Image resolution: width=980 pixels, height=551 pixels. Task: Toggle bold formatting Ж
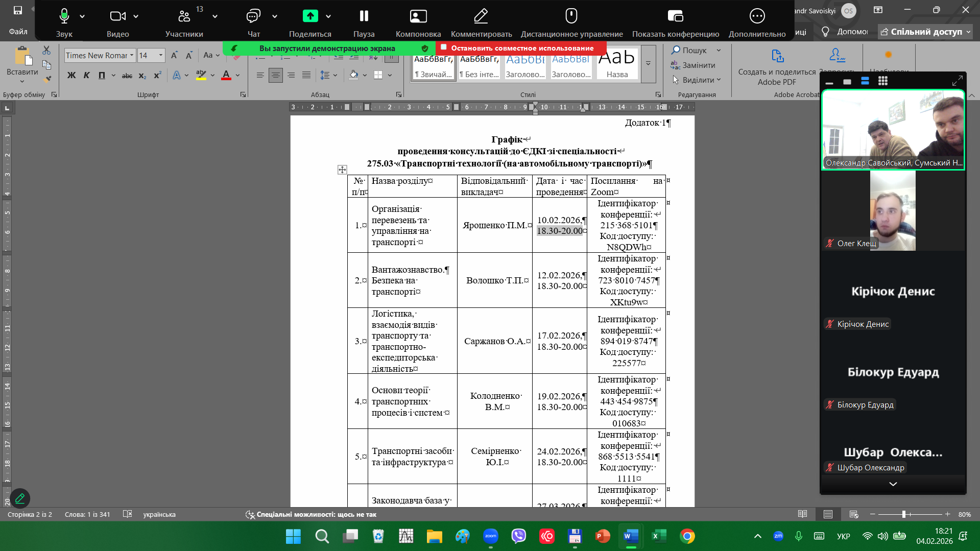tap(71, 76)
